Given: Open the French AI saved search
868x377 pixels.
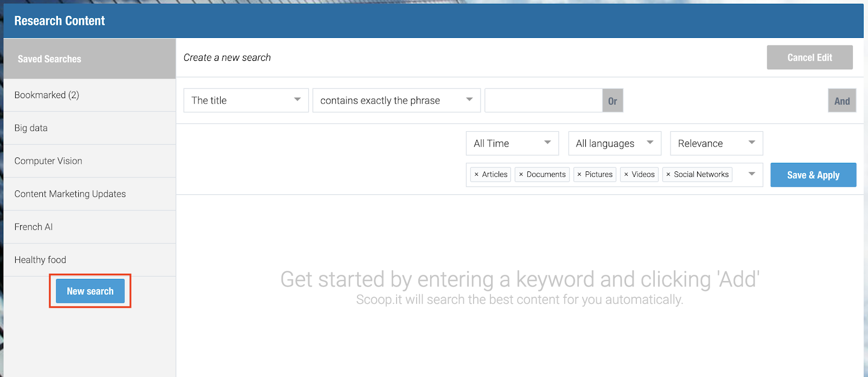Looking at the screenshot, I should click(x=90, y=227).
